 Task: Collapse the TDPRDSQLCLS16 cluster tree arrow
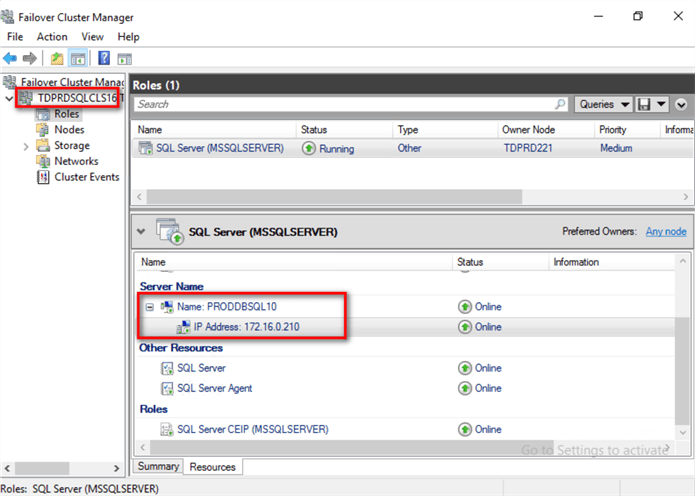(x=9, y=98)
